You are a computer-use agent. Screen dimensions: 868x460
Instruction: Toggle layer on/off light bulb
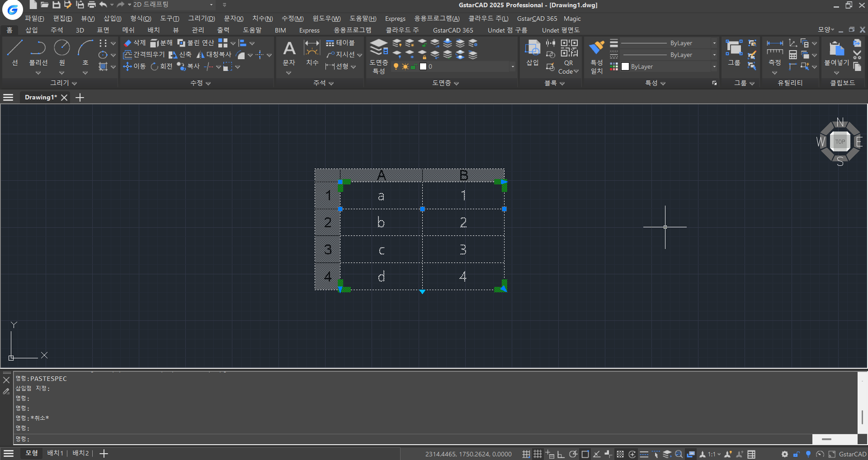[396, 66]
